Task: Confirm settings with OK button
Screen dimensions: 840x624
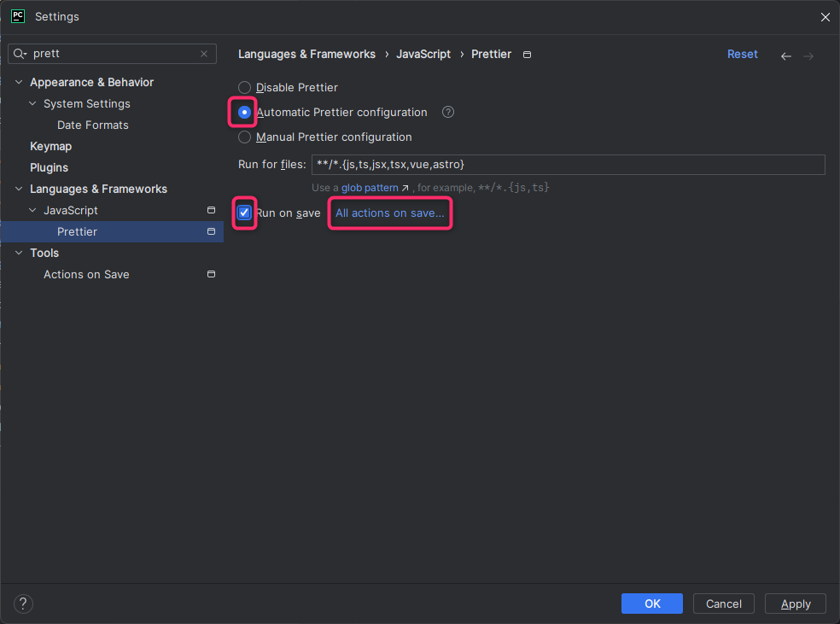Action: 652,604
